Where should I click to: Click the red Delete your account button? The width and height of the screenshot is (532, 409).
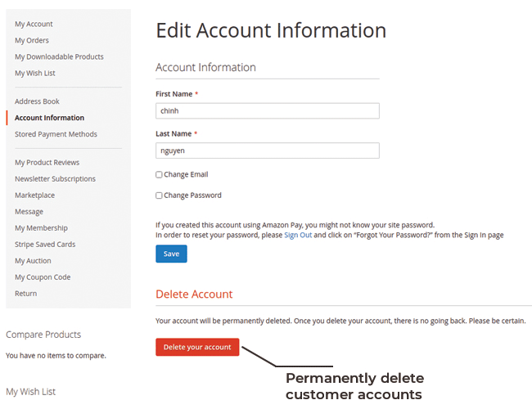(x=197, y=347)
